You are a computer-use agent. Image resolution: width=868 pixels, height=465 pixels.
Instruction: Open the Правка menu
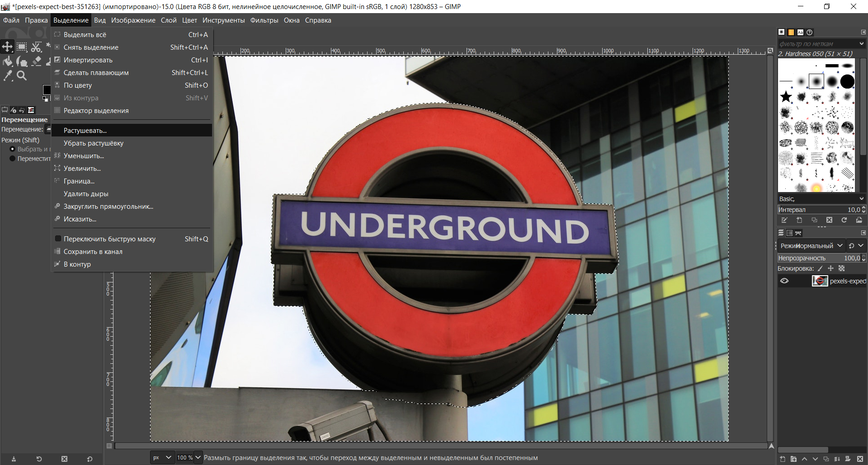coord(36,20)
